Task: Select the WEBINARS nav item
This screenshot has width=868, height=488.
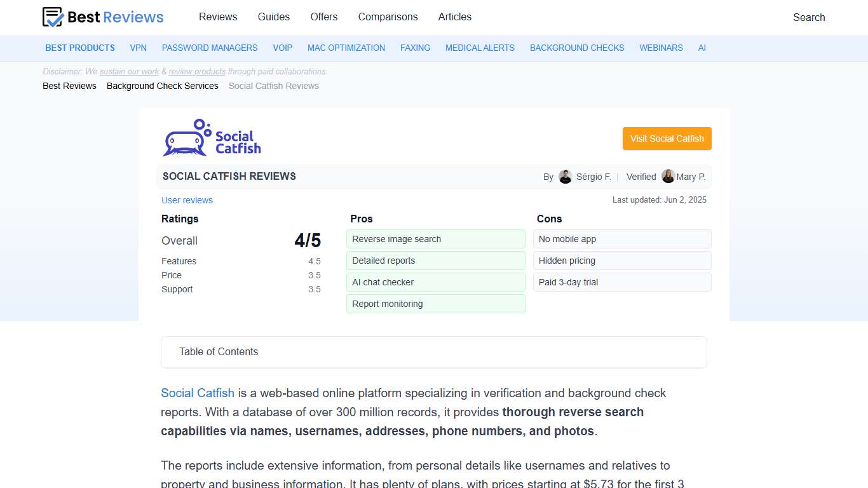Action: (x=661, y=48)
